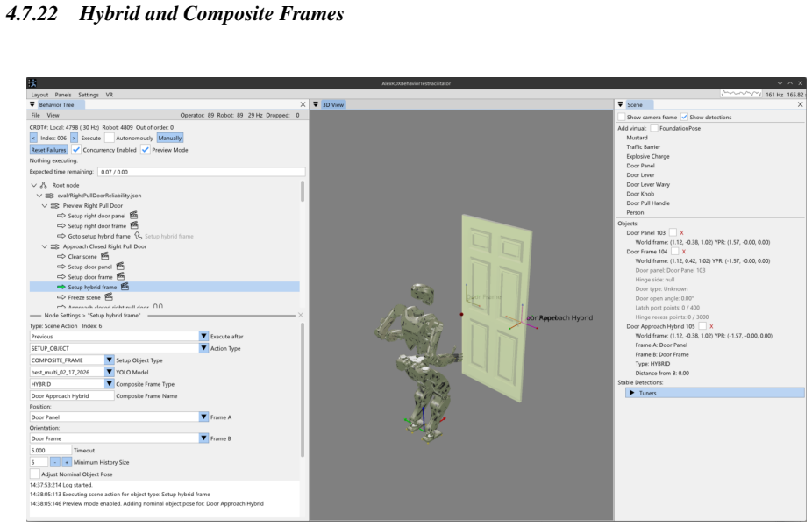Delete Door Panel 103 with red X
812x527 pixels.
tap(681, 233)
